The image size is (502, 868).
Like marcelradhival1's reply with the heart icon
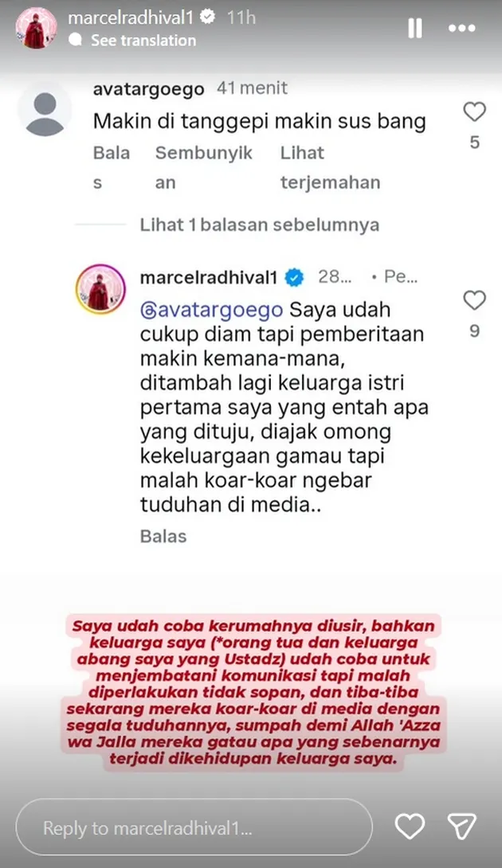(x=474, y=300)
